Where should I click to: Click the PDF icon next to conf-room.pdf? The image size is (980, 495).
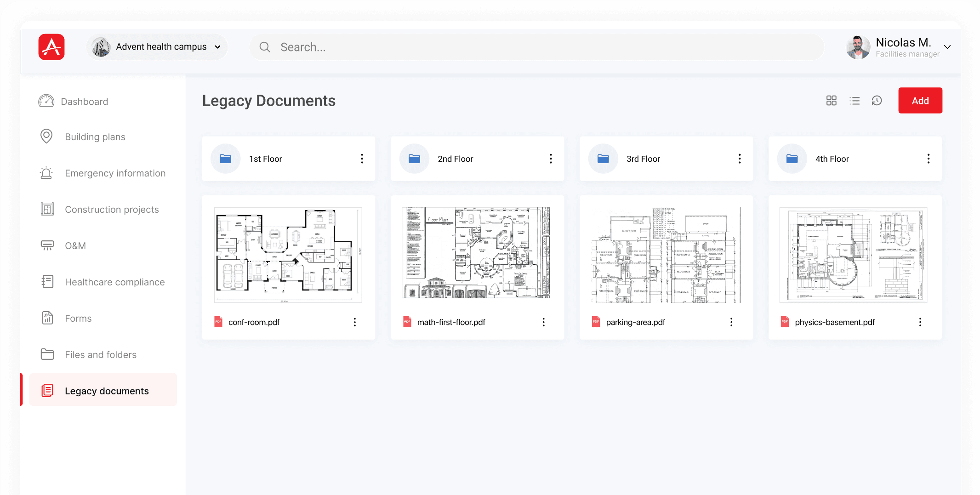click(x=218, y=322)
